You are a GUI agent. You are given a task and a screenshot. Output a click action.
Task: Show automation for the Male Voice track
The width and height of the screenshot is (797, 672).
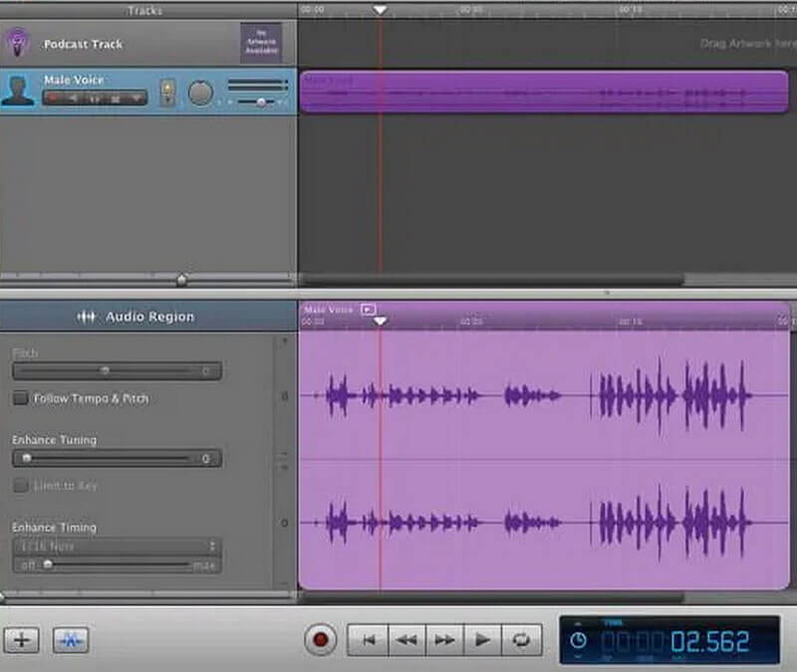click(136, 98)
